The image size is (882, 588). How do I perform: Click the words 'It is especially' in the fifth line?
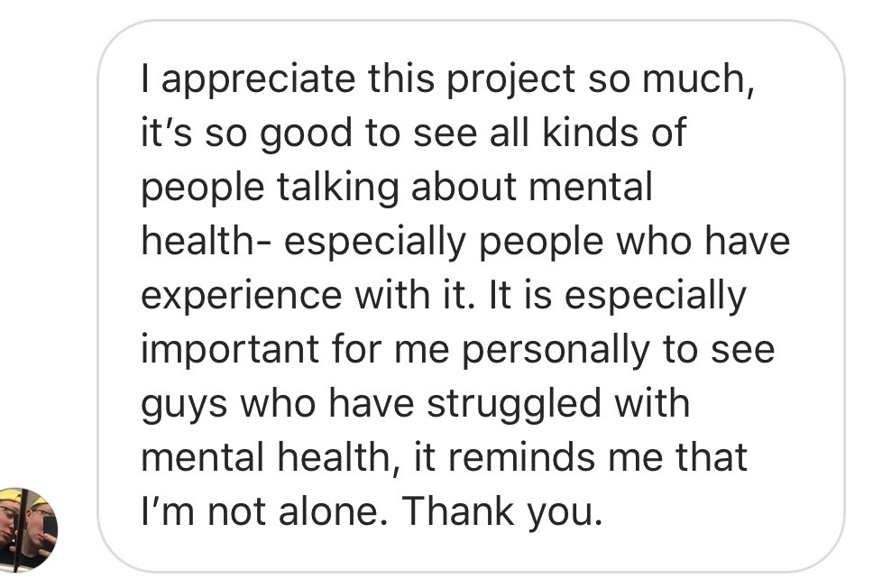[618, 297]
